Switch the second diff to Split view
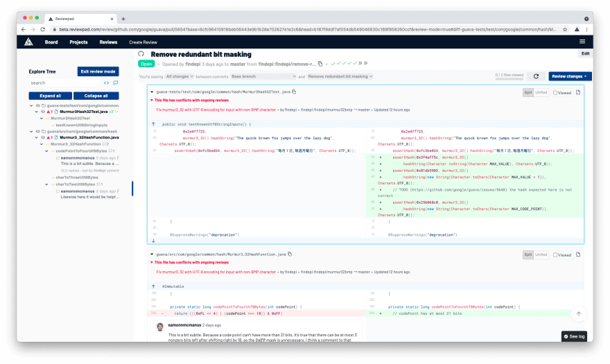Image resolution: width=610 pixels, height=364 pixels. (x=528, y=254)
